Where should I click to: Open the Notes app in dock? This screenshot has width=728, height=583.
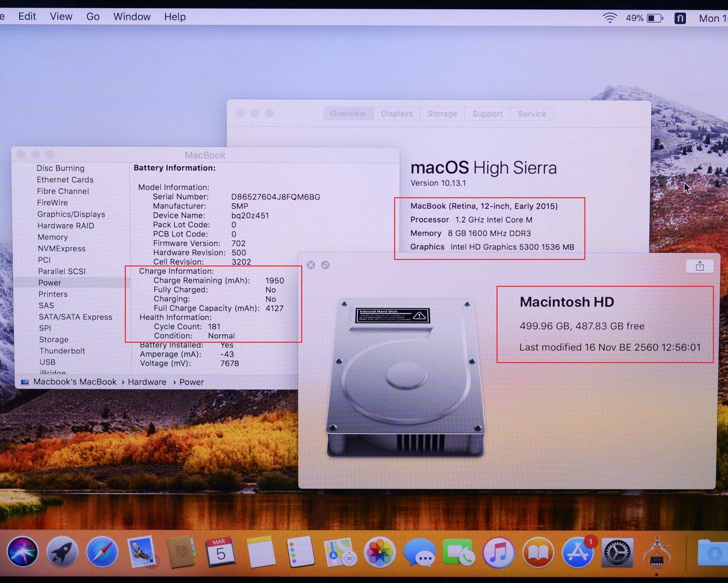pyautogui.click(x=261, y=552)
